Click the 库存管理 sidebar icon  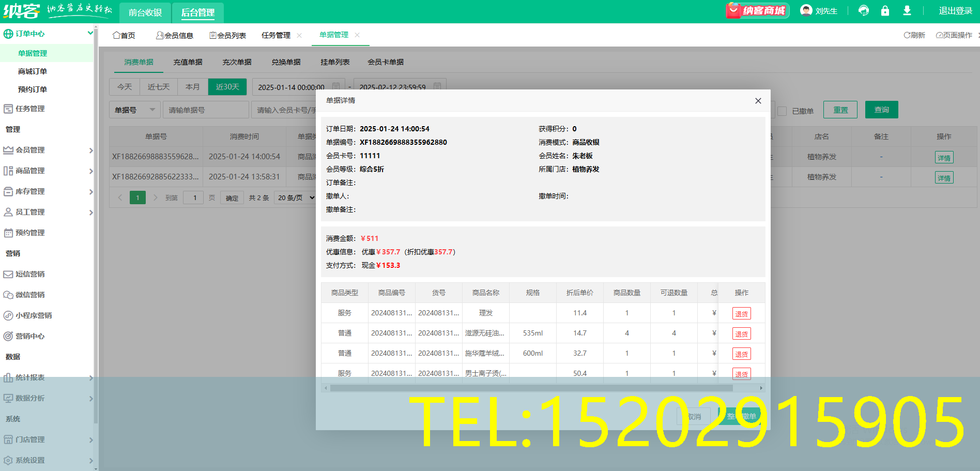point(8,191)
